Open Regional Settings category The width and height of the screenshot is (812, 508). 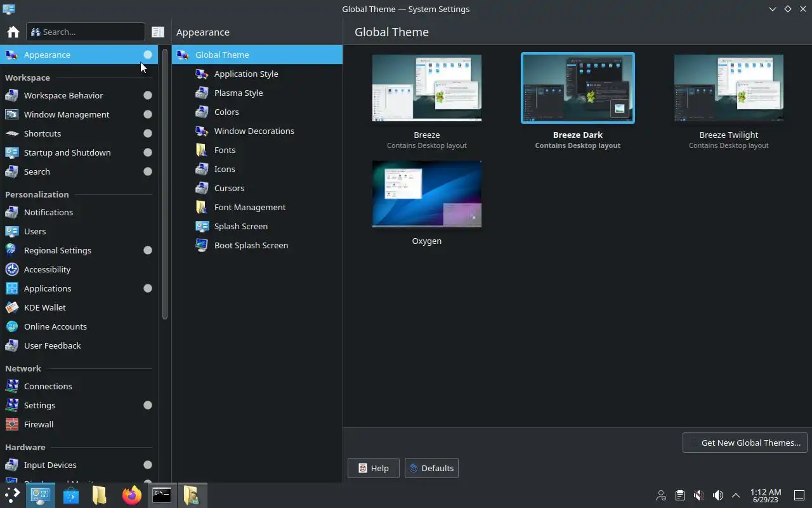coord(79,250)
